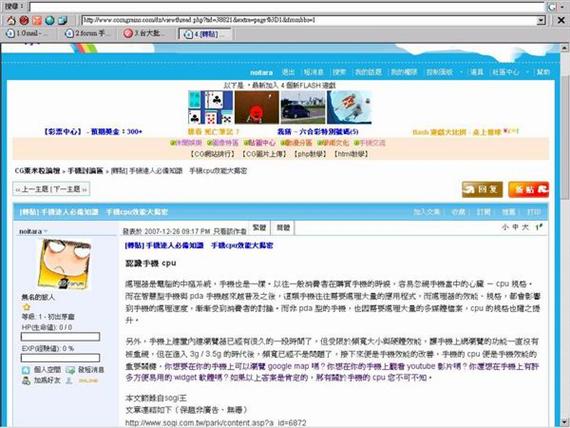Screen dimensions: 570x428
Task: Open the fourth flash game thumbnail
Action: [349, 107]
